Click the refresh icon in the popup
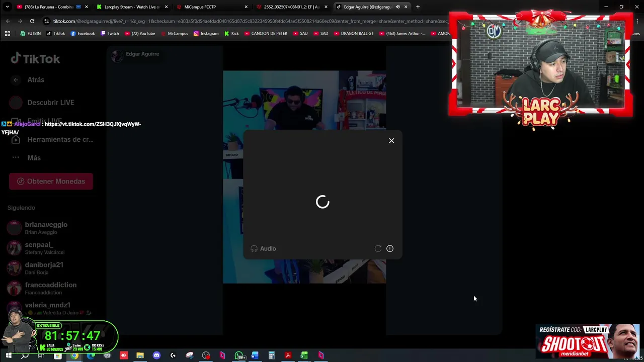Image resolution: width=644 pixels, height=362 pixels. [378, 249]
